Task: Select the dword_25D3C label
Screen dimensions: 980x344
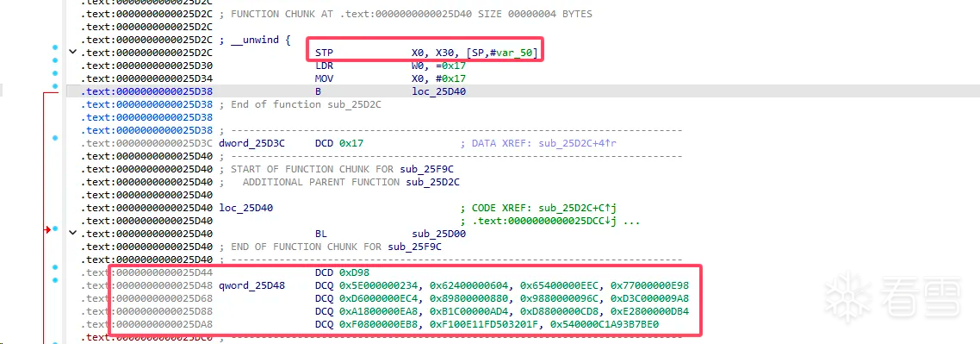Action: (x=251, y=143)
